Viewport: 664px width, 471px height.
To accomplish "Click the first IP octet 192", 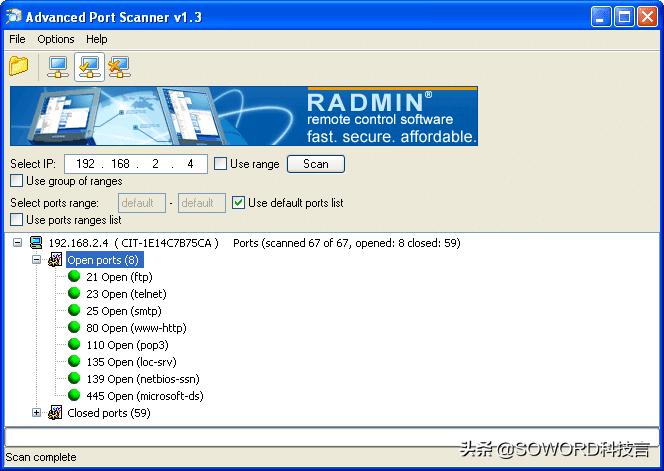I will (x=85, y=164).
